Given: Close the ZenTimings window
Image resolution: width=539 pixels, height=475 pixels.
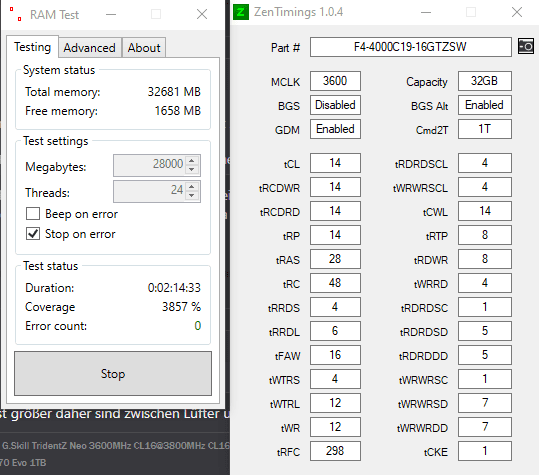Looking at the screenshot, I should point(517,13).
